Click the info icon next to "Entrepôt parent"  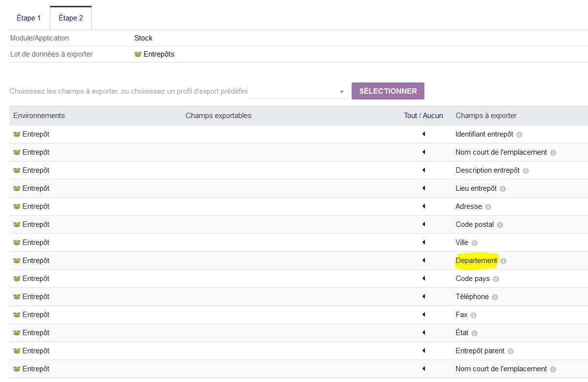click(509, 351)
